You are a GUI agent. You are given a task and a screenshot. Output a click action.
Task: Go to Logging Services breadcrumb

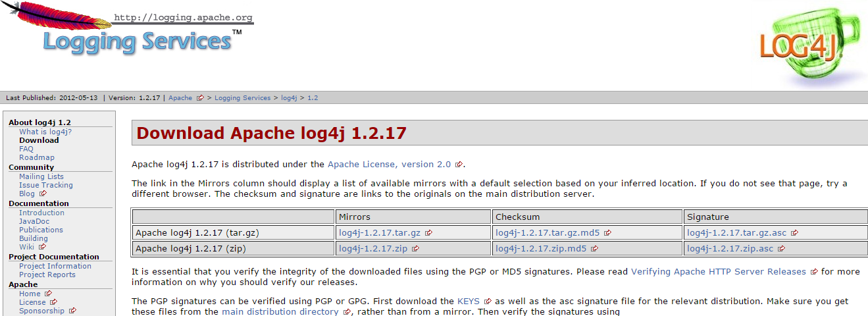pos(242,98)
